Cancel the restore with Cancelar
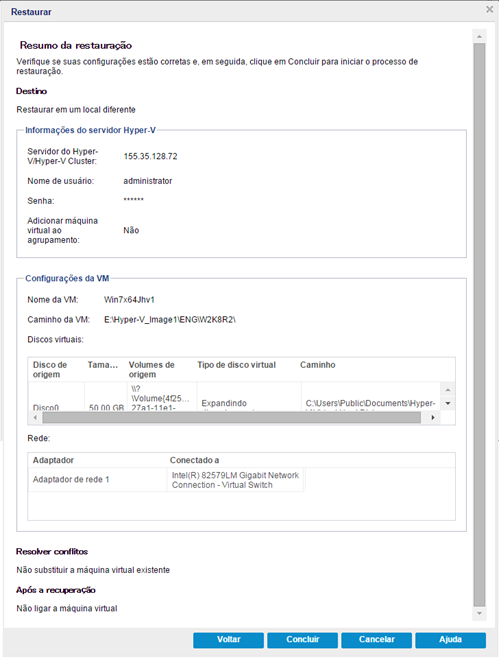 [x=376, y=640]
